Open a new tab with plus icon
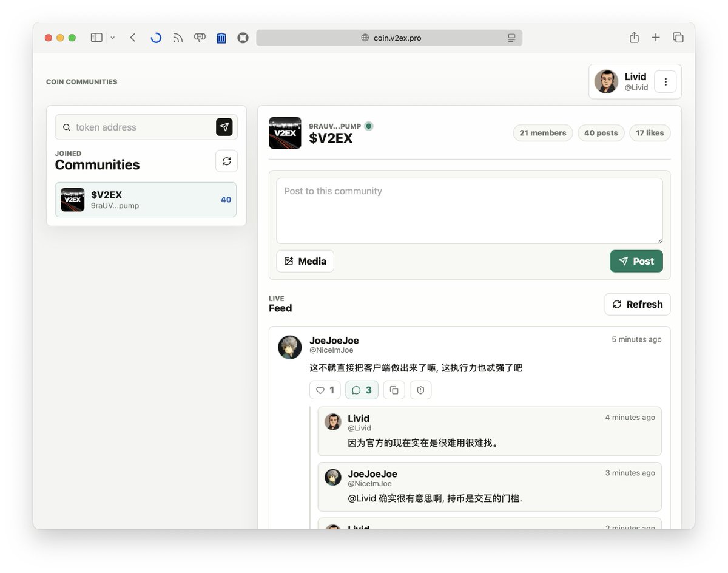 click(x=656, y=38)
